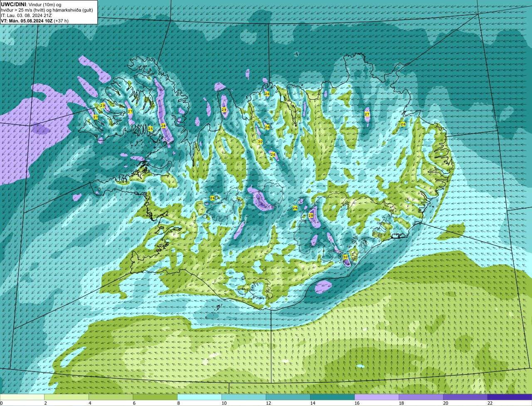Image resolution: width=532 pixels, height=406 pixels.
Task: Select the legend scale label '20'
Action: (x=446, y=403)
